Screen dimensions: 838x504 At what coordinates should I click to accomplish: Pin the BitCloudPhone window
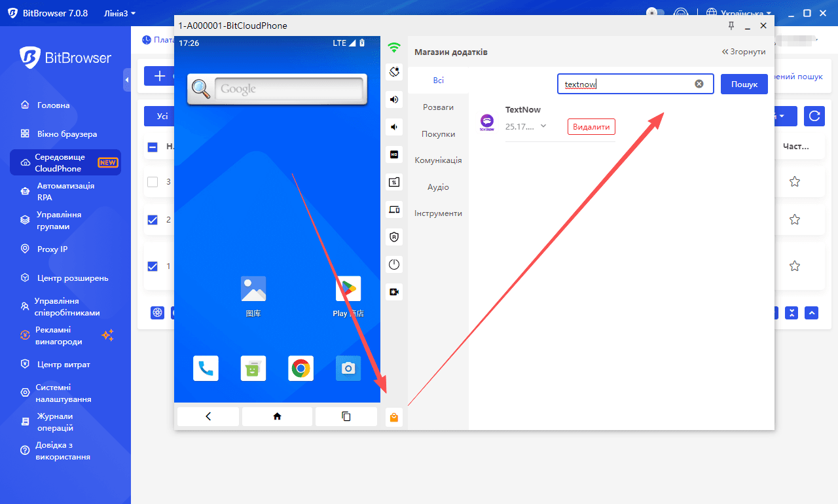[x=731, y=26]
